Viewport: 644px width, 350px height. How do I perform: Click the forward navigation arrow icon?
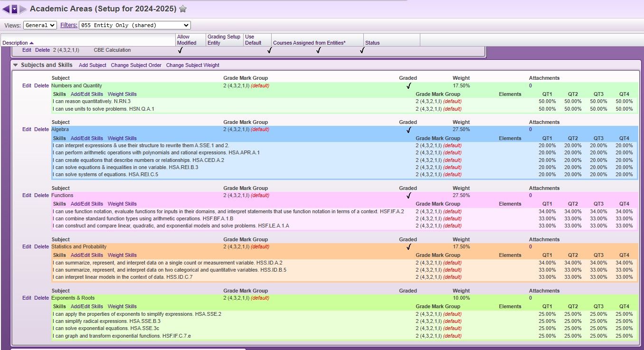coord(23,9)
